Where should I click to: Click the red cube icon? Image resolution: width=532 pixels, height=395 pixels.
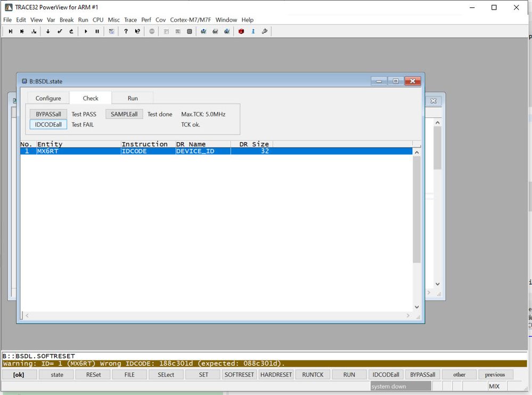[241, 31]
